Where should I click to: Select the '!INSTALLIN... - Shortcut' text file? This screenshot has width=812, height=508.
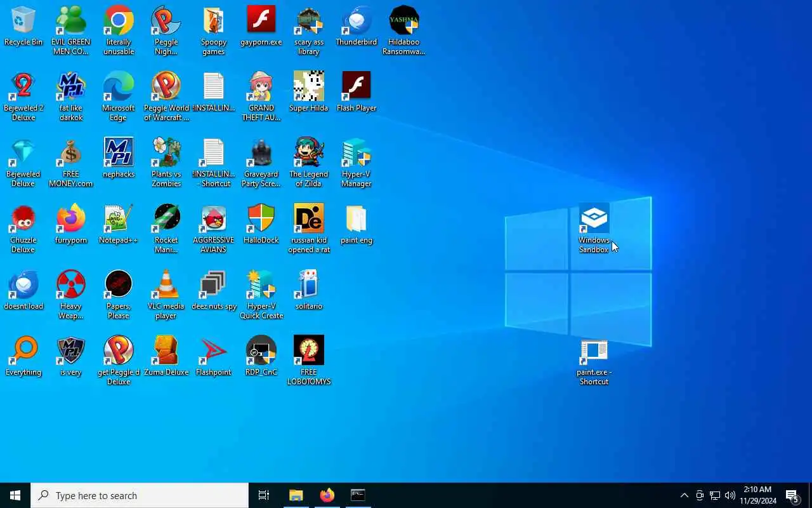coord(214,163)
